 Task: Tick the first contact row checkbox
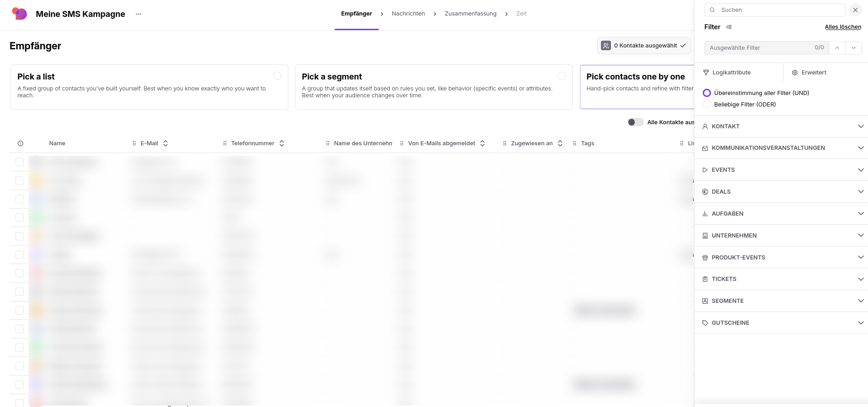point(20,162)
